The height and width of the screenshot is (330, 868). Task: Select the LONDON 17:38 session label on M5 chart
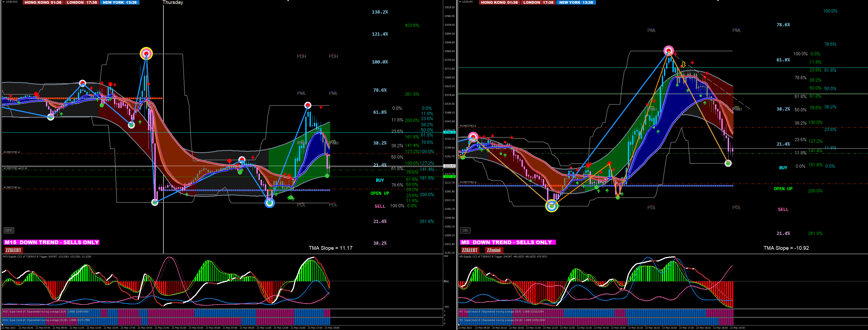pyautogui.click(x=539, y=2)
